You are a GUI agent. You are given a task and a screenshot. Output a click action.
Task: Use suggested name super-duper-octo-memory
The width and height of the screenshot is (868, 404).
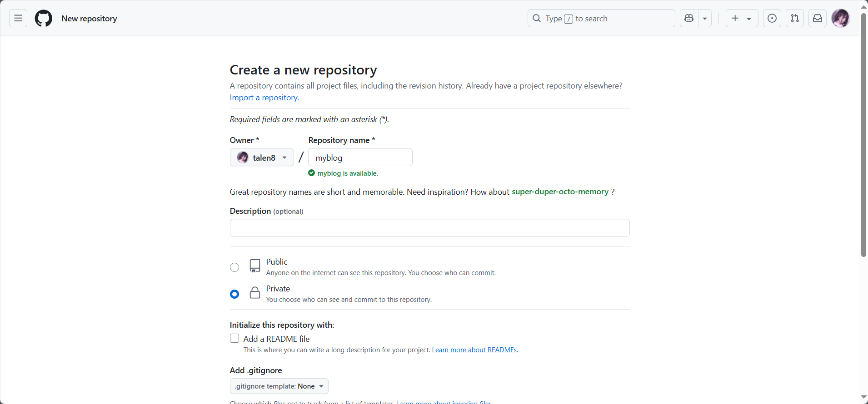560,192
